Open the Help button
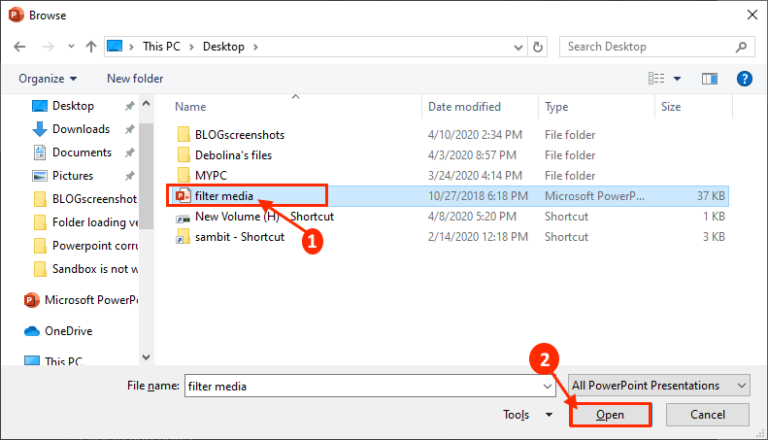Viewport: 768px width, 440px height. [744, 78]
